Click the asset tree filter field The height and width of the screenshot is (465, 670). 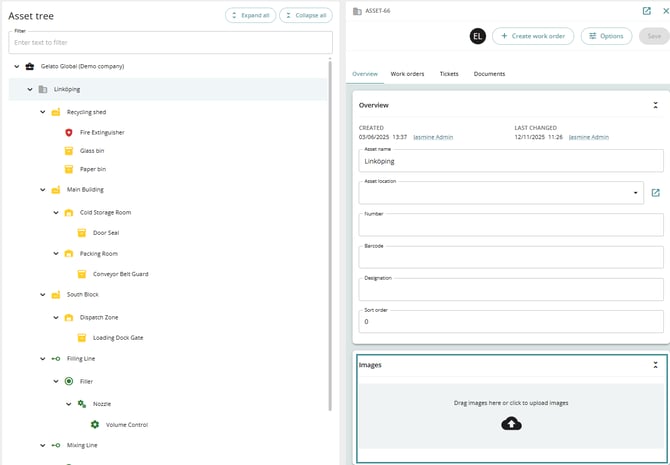point(170,42)
